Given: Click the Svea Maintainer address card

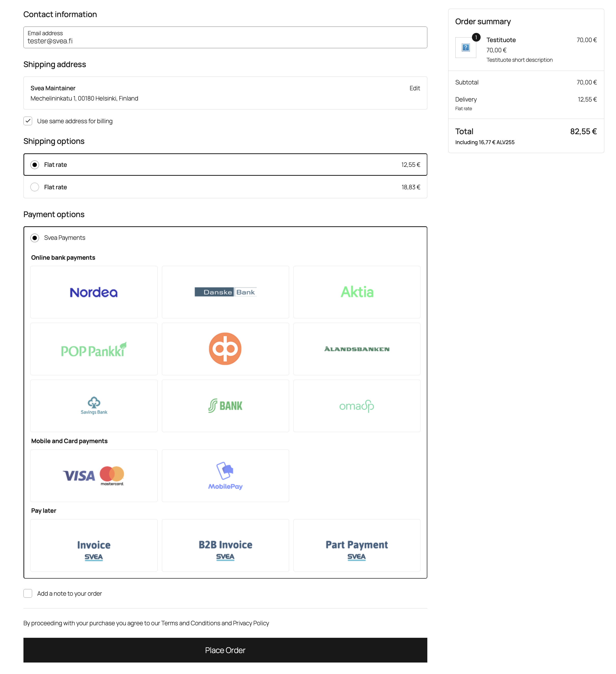Looking at the screenshot, I should click(225, 93).
